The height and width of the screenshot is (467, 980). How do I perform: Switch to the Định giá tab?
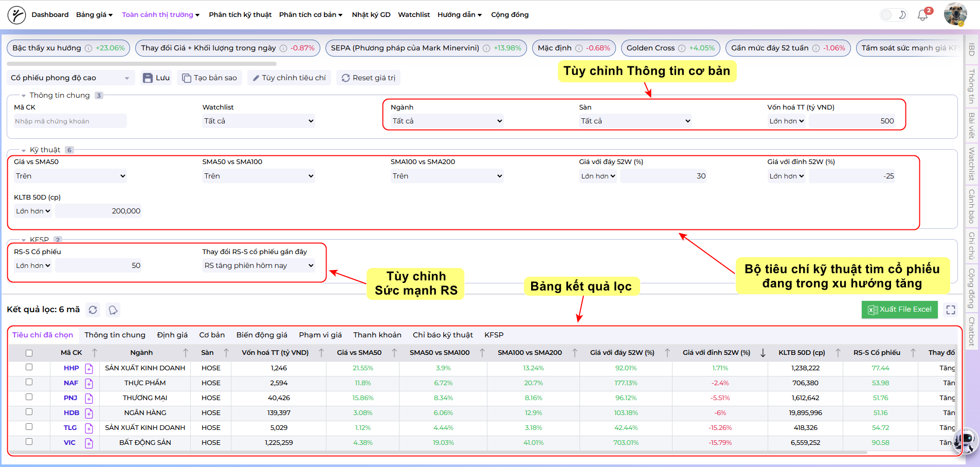tap(172, 335)
